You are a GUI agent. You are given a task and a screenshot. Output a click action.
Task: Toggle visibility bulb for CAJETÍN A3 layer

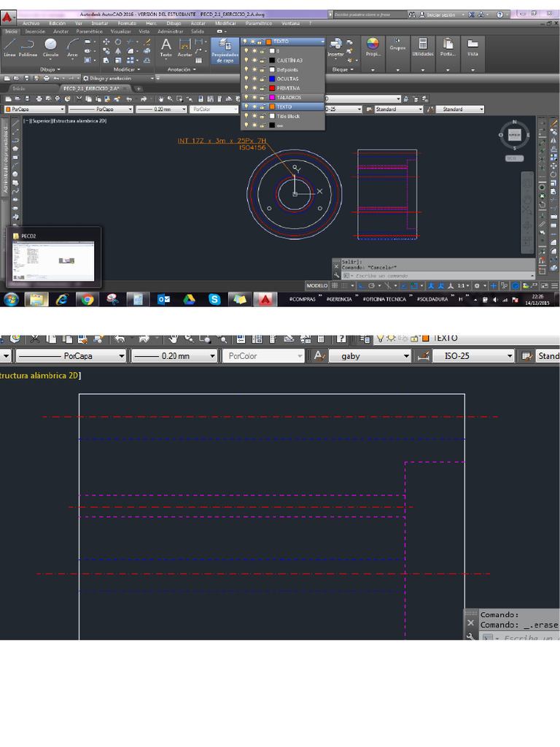pyautogui.click(x=246, y=61)
